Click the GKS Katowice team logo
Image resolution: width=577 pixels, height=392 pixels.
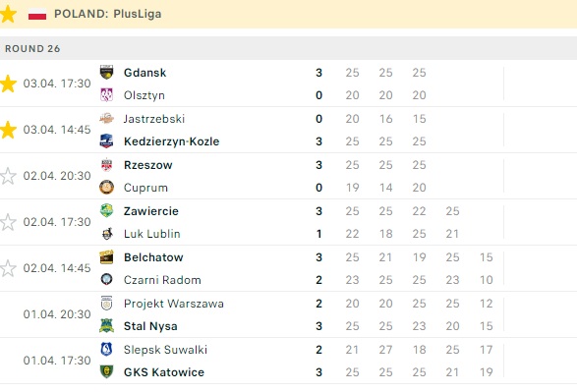coord(106,371)
